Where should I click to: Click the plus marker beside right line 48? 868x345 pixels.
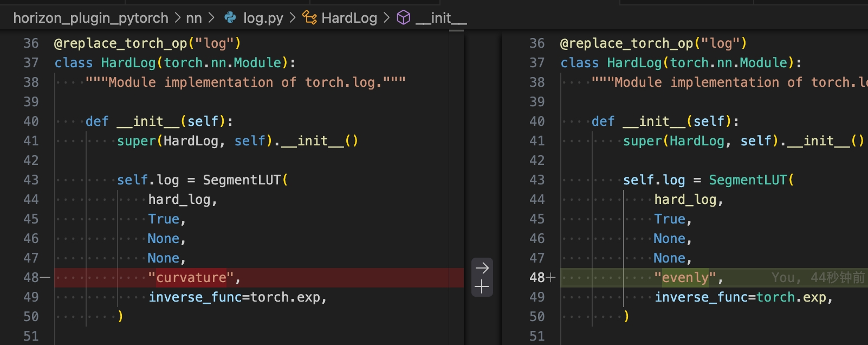[x=551, y=278]
